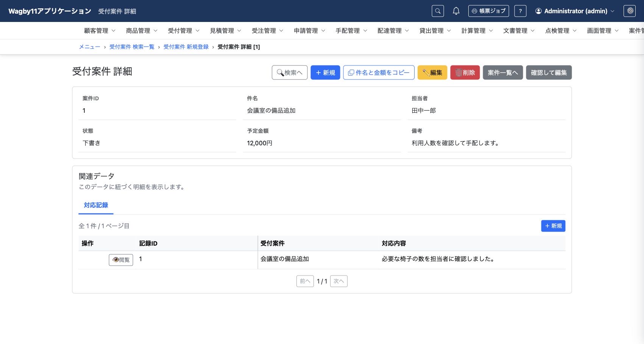Go to 受付案件 検索一覧 breadcrumb
This screenshot has height=344, width=644.
tap(132, 47)
